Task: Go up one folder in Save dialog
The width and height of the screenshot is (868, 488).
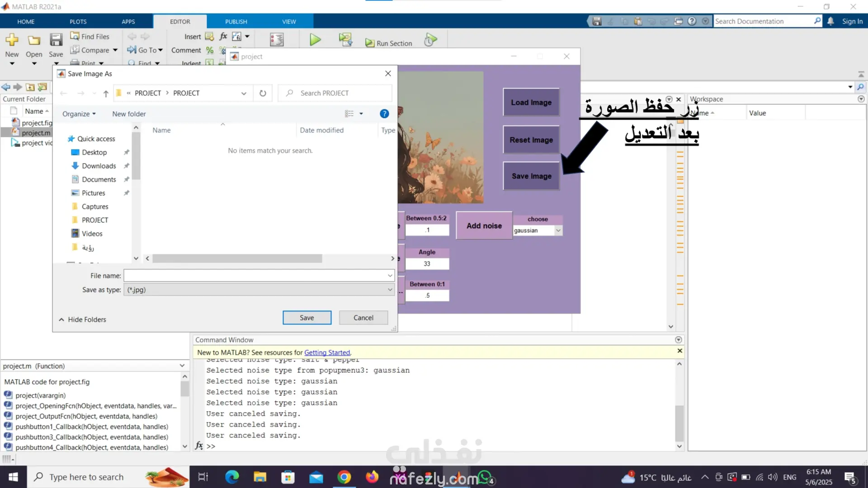Action: pos(106,94)
